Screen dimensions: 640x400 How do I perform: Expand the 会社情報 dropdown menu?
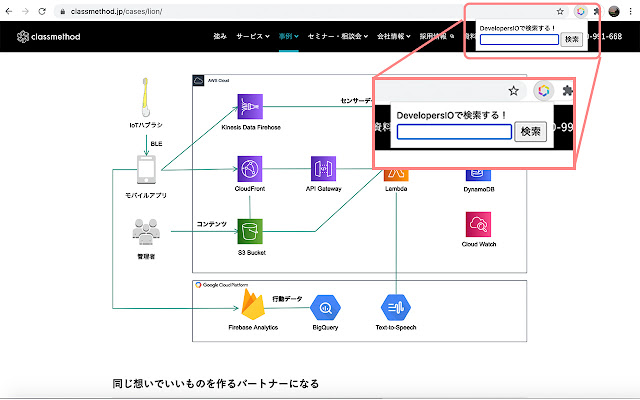coord(393,36)
